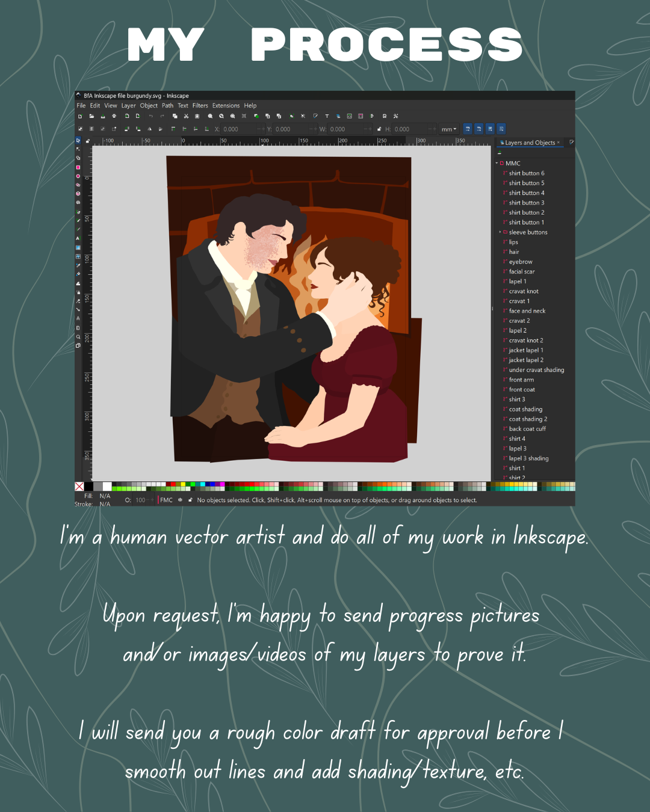Open the Extensions menu
Image resolution: width=650 pixels, height=812 pixels.
[x=226, y=105]
